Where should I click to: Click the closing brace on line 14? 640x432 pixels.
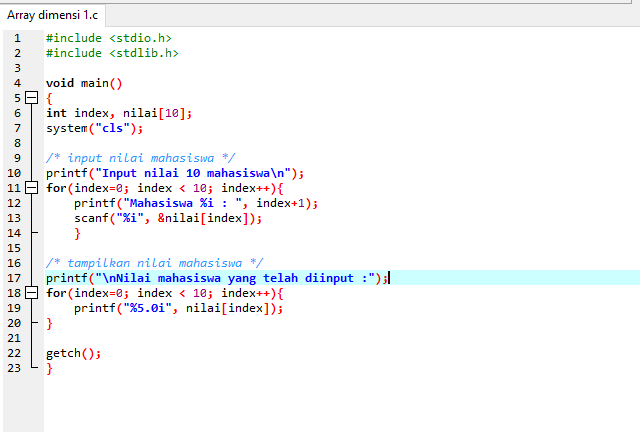77,234
